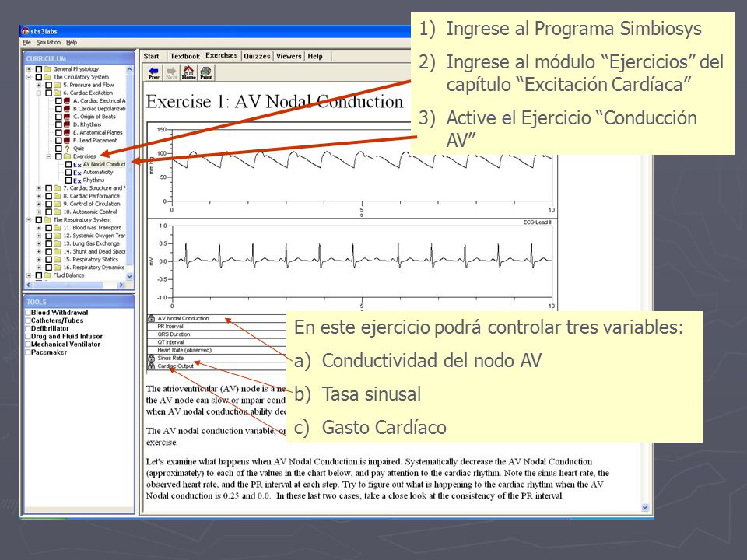
Task: Expand 10. Autonomic Control node
Action: coord(39,212)
